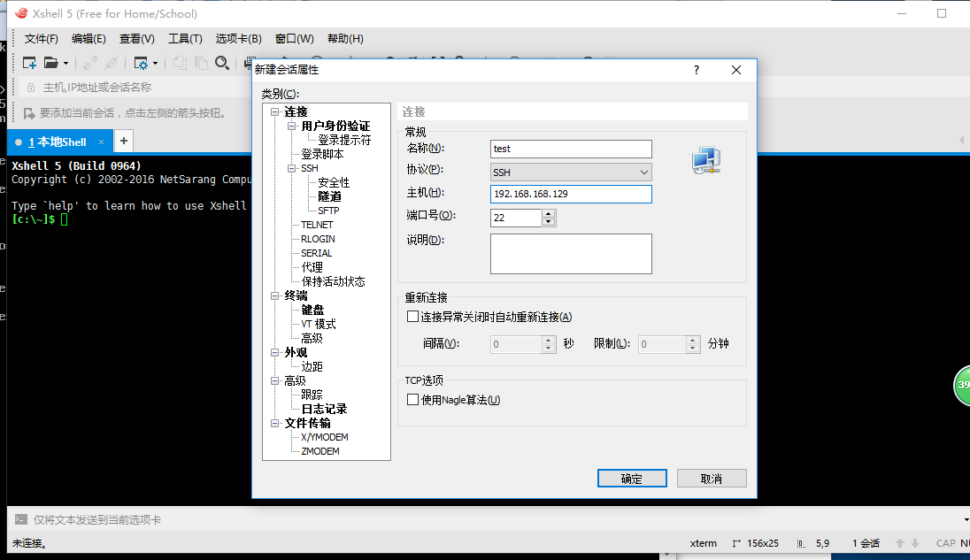Toggle the Nagle algorithm checkbox
Screen dimensions: 970x560
412,400
